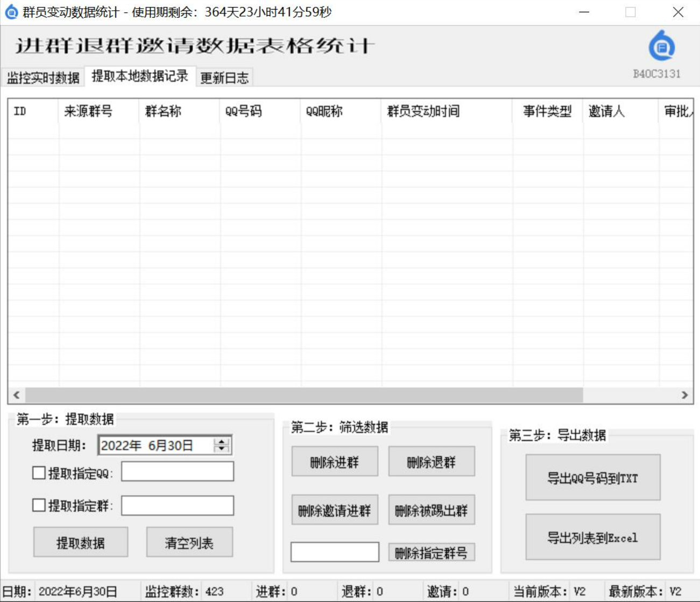Select the 提取本地数据记录 tab
This screenshot has width=700, height=602.
click(140, 76)
